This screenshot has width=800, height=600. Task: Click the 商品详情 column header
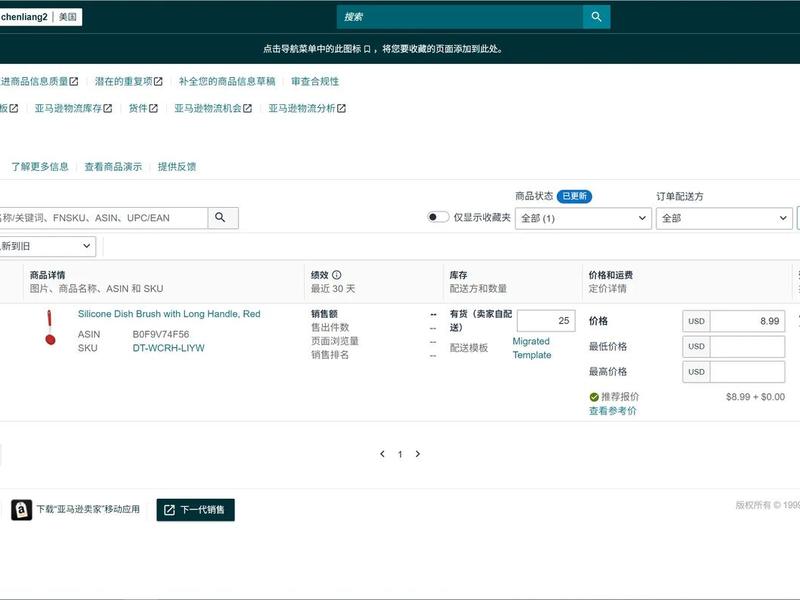(x=47, y=275)
